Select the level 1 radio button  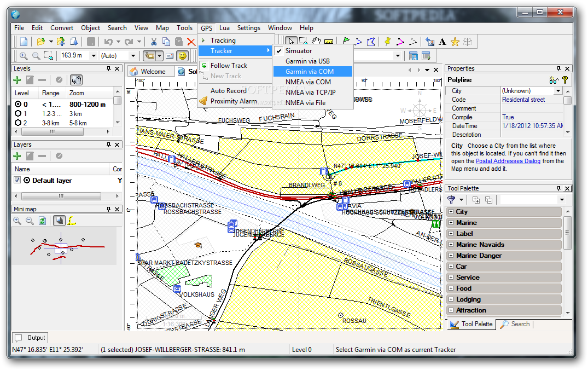(18, 114)
